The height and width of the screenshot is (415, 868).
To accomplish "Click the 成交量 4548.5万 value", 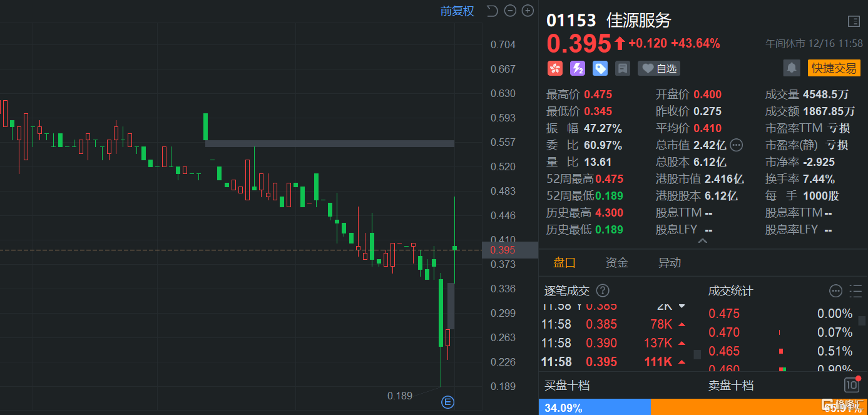I will (826, 95).
